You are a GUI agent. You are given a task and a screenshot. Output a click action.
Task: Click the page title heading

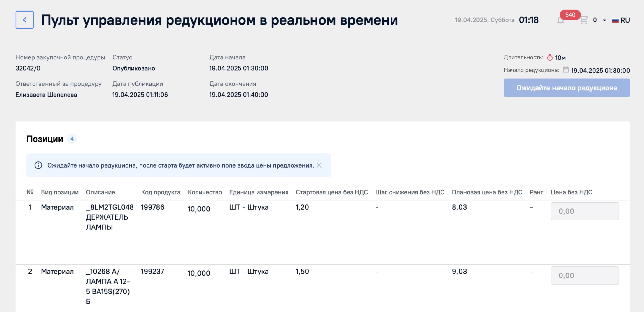tap(219, 20)
